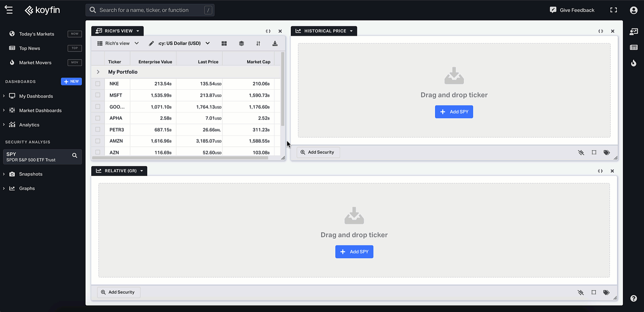Click the square icon in Historical Price footer
Screen dimensions: 644x312
tap(594, 152)
